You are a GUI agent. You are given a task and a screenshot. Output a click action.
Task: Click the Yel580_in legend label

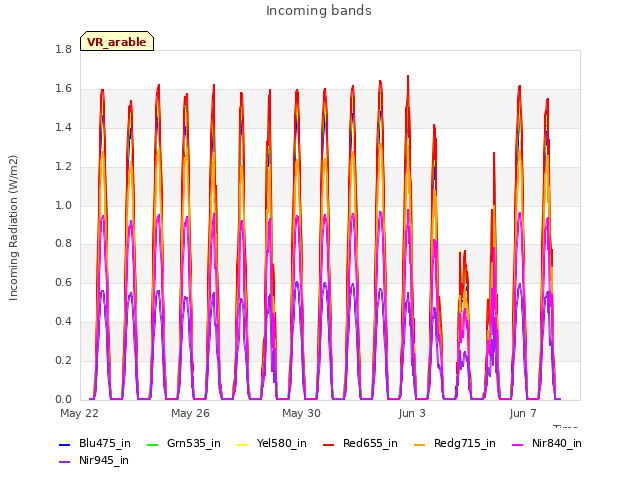(x=282, y=444)
